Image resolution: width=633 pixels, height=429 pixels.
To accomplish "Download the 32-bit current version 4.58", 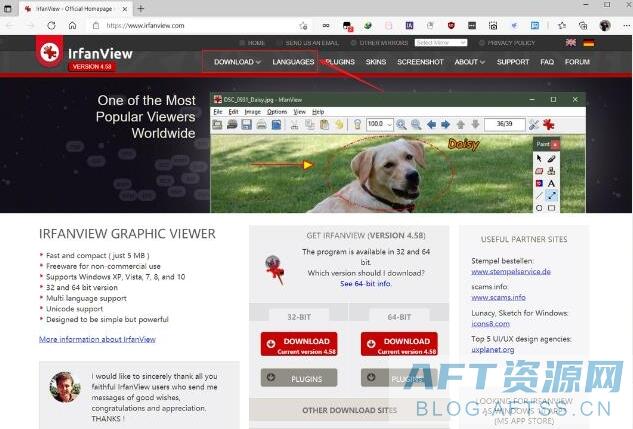I will pos(299,344).
